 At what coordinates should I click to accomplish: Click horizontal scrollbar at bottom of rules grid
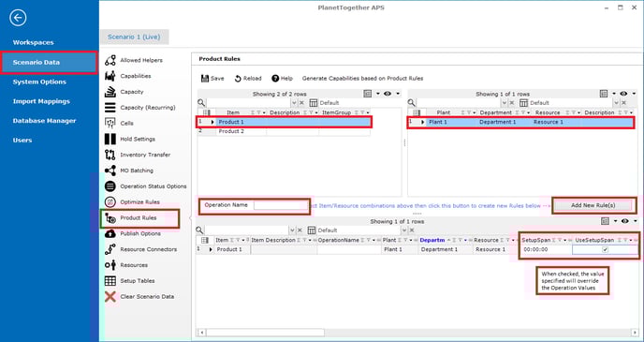(x=265, y=332)
